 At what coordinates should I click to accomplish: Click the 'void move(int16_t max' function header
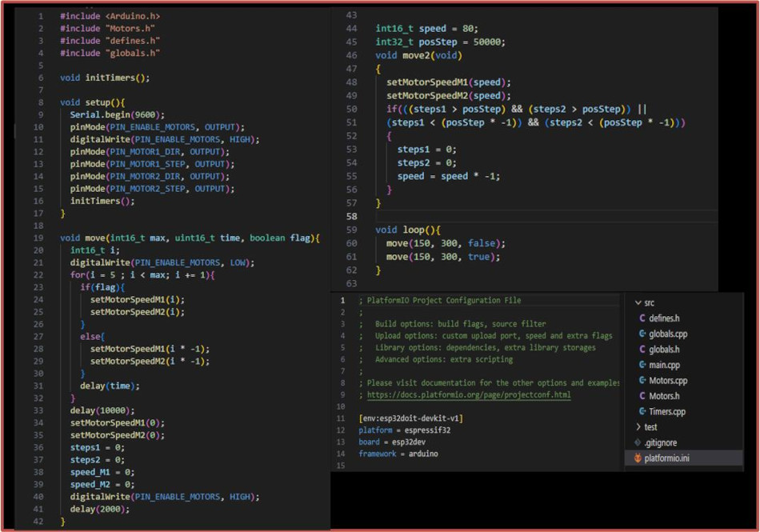(190, 238)
